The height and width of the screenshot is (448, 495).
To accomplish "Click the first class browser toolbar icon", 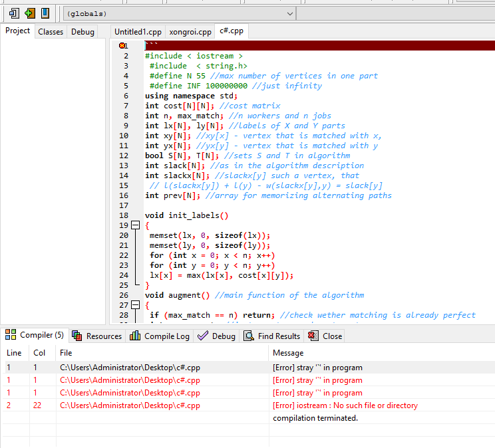I will point(14,13).
